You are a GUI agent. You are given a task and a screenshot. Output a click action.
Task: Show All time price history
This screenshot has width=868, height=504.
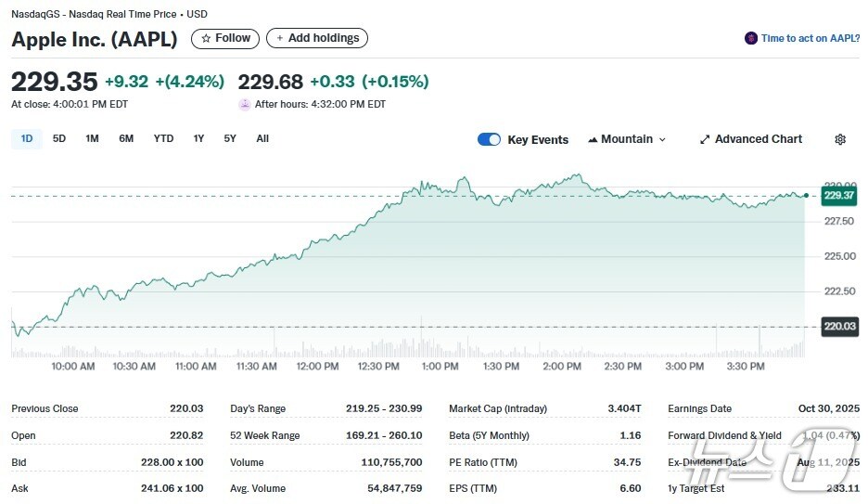click(262, 138)
